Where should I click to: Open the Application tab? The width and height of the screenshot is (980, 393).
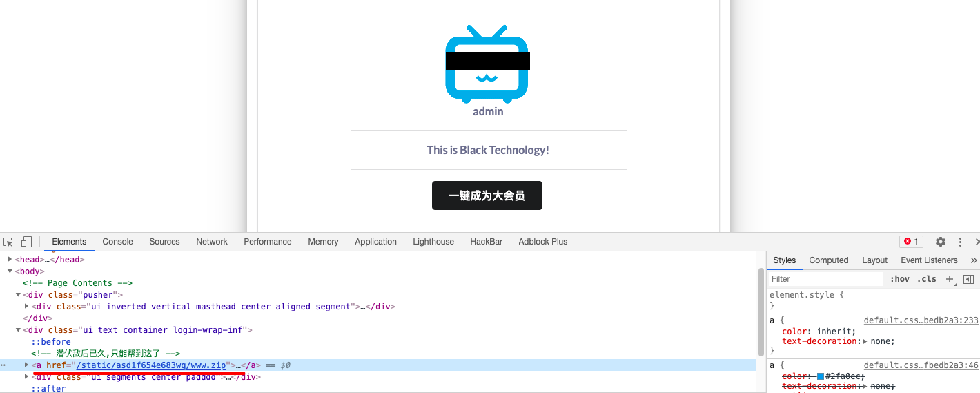coord(375,242)
